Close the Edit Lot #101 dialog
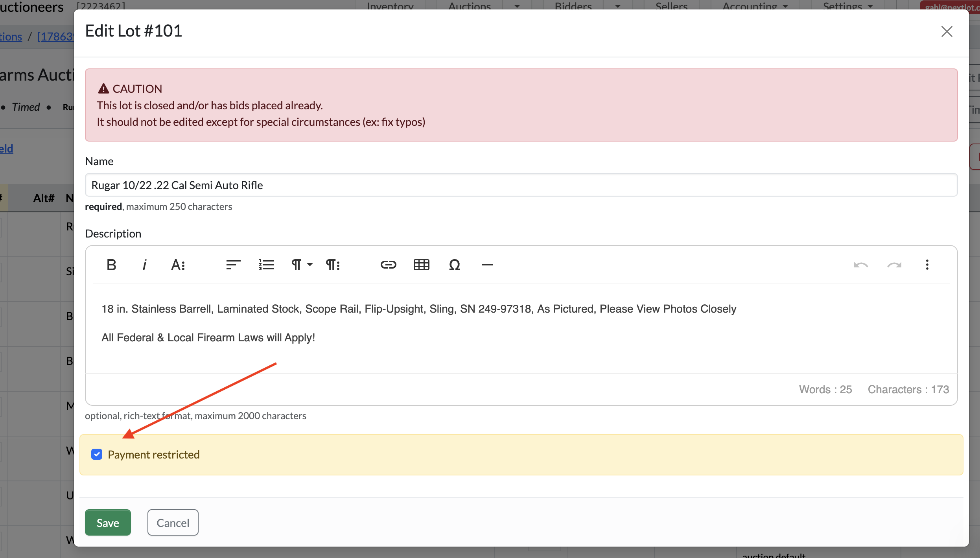Image resolution: width=980 pixels, height=558 pixels. point(947,31)
